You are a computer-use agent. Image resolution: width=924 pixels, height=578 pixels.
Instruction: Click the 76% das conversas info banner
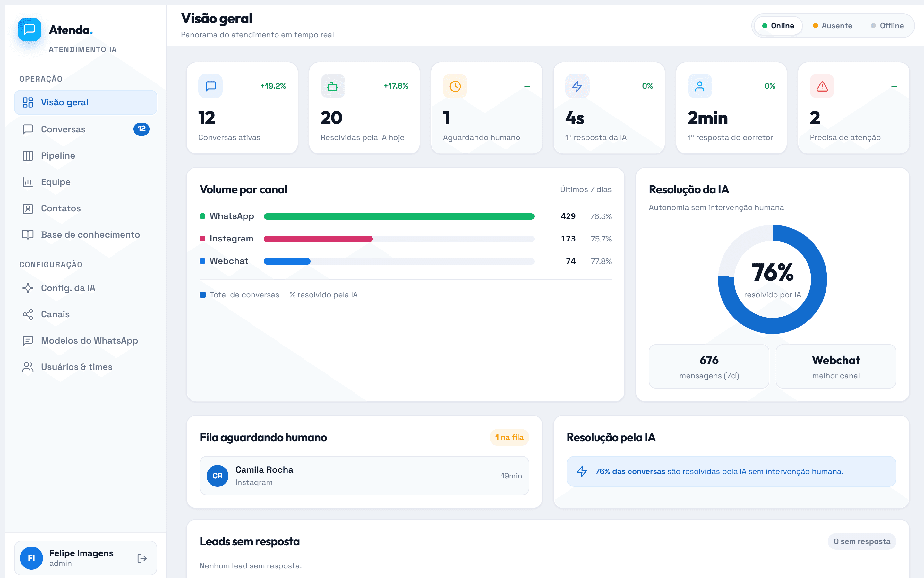[x=731, y=471]
